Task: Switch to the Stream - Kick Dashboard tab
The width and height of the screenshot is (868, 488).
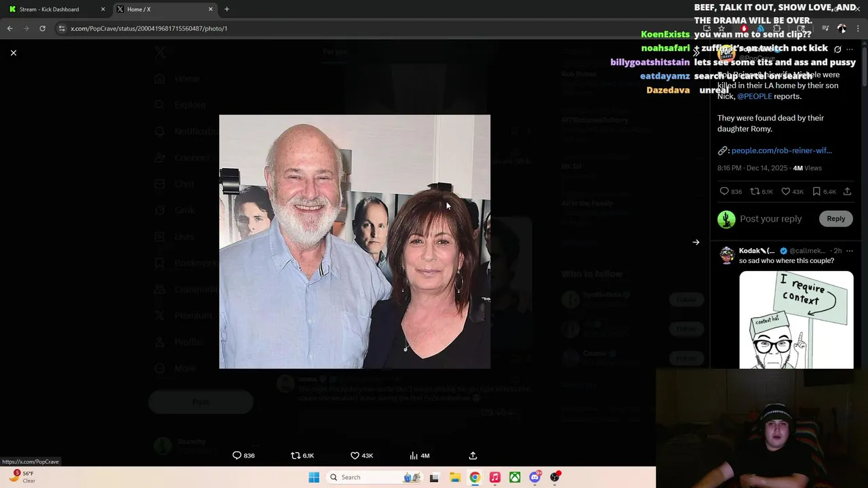Action: [57, 9]
